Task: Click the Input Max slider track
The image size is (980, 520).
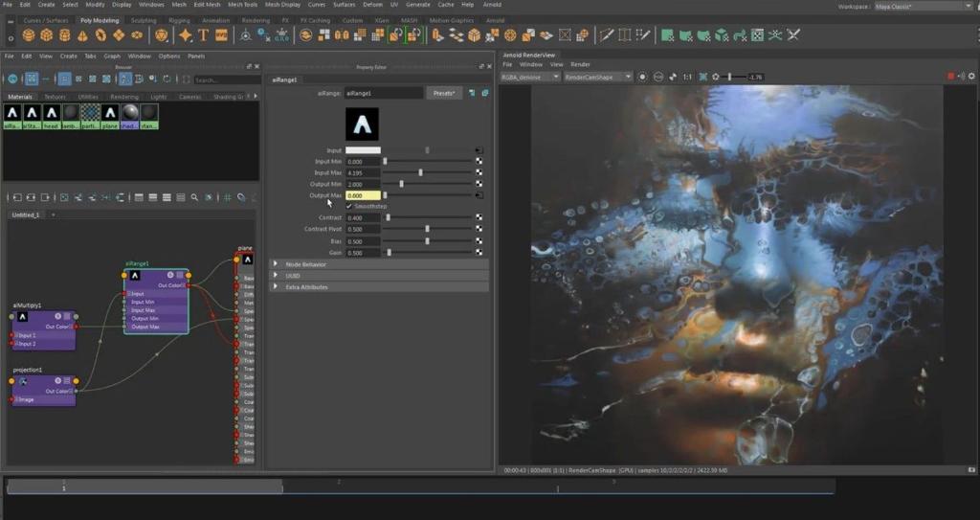Action: pyautogui.click(x=428, y=172)
